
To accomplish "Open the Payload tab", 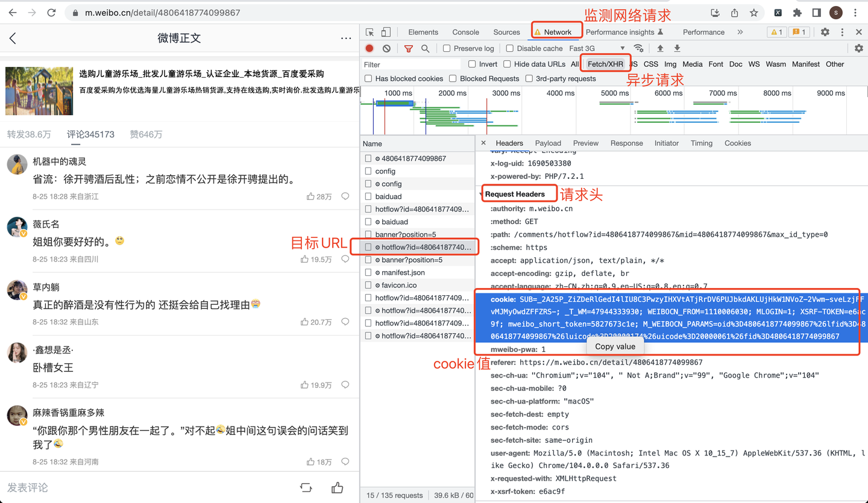I will pyautogui.click(x=548, y=143).
